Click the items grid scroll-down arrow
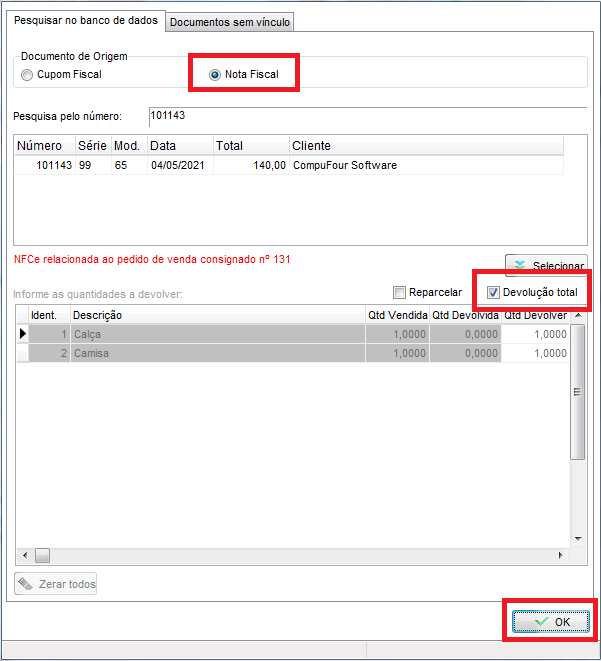The width and height of the screenshot is (601, 661). point(577,539)
